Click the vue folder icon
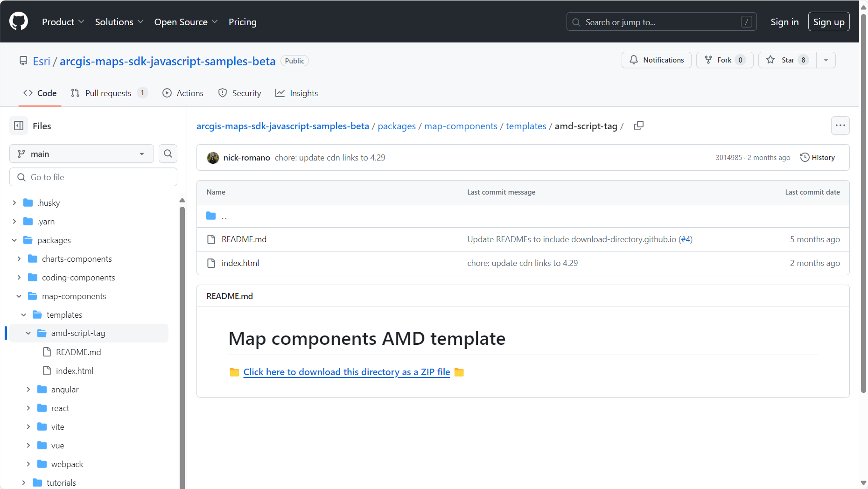 point(42,445)
